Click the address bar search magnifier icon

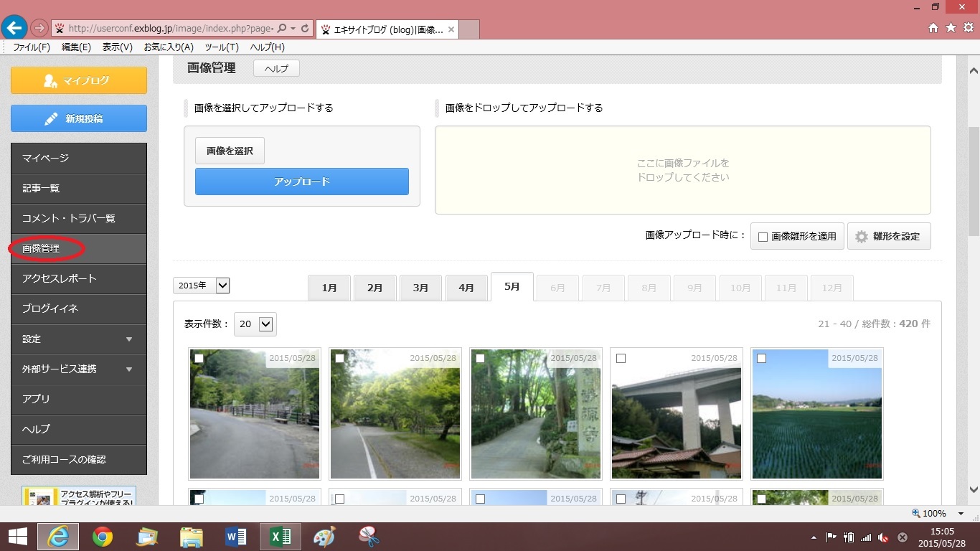coord(282,29)
